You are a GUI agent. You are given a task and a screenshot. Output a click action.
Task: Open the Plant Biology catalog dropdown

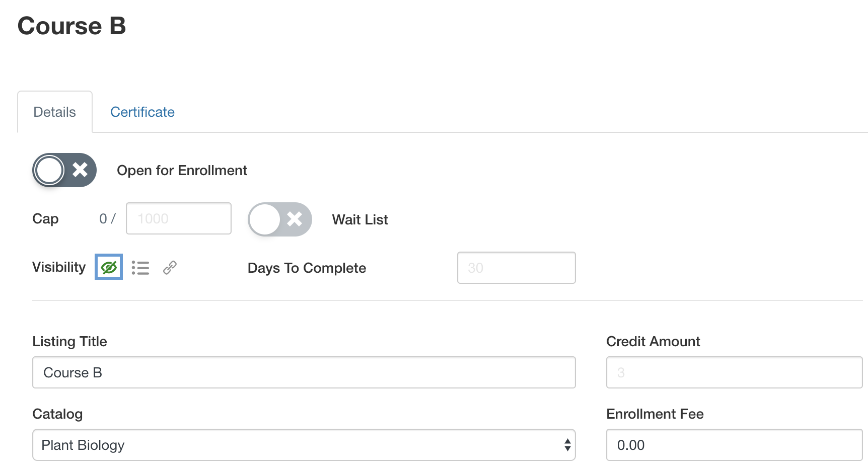[304, 445]
